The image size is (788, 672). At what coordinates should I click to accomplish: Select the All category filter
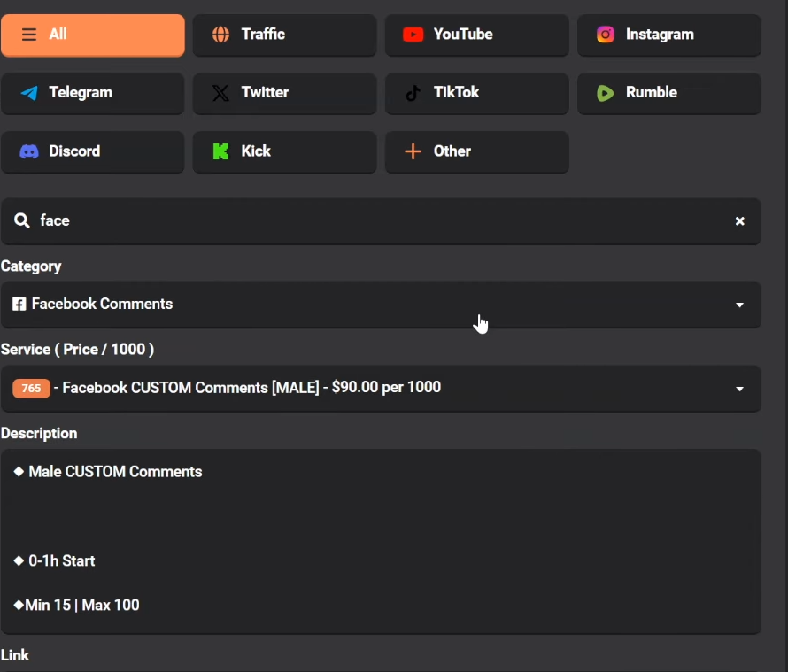pos(93,35)
